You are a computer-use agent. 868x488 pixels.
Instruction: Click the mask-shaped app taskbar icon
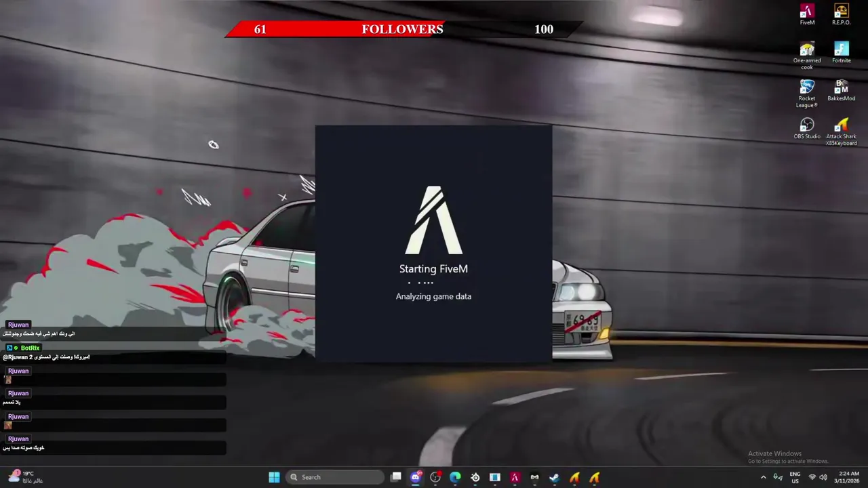534,477
